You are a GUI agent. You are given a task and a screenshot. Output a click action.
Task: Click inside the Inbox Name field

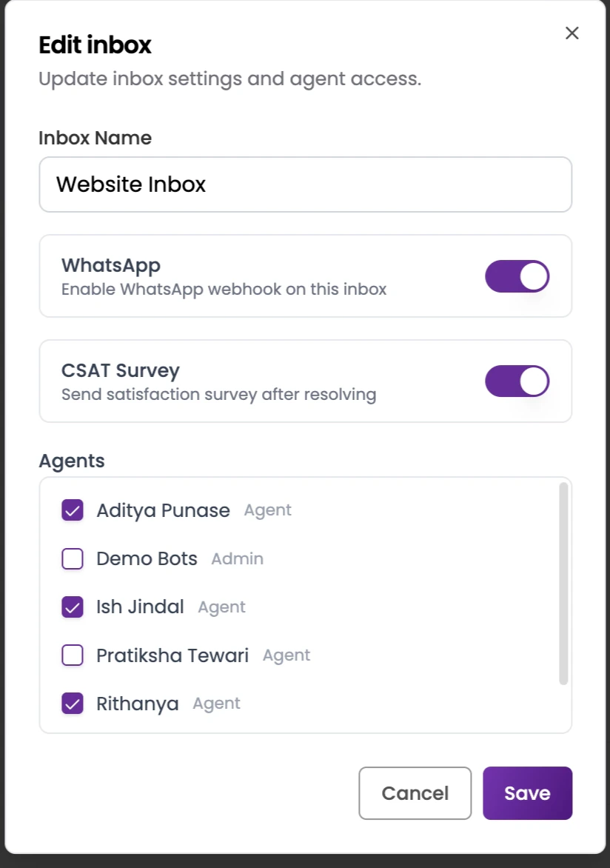point(306,184)
